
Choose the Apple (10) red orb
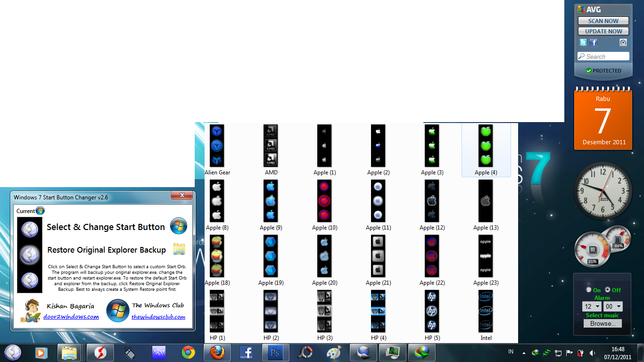(324, 201)
